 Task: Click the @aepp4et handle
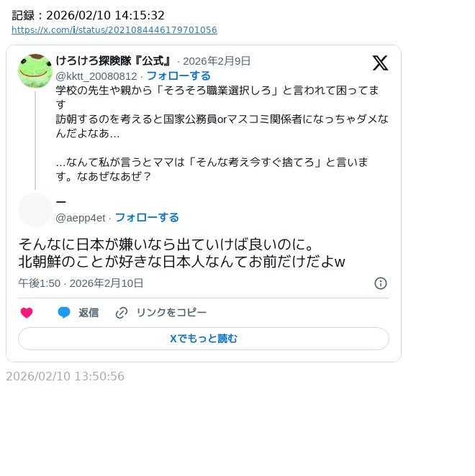(81, 218)
